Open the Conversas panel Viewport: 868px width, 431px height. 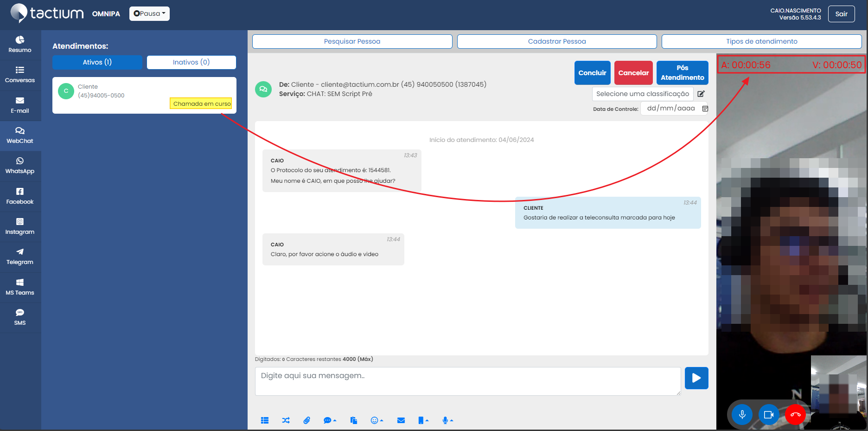click(20, 75)
